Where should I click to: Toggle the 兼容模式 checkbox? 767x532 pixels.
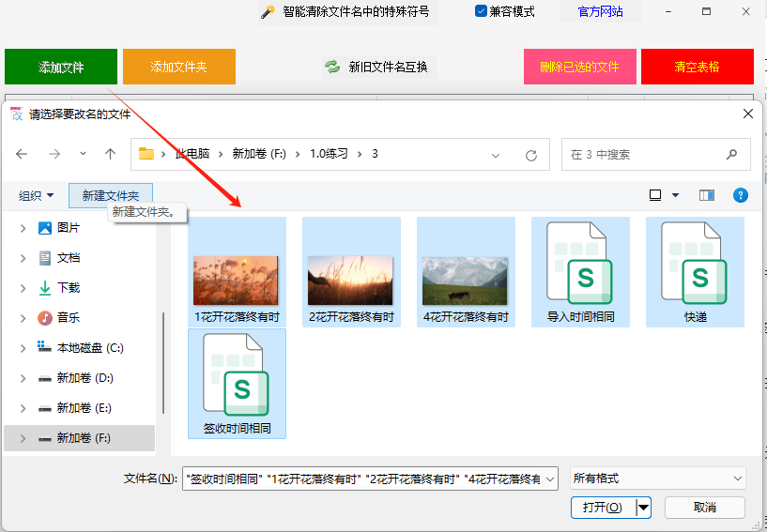(481, 11)
